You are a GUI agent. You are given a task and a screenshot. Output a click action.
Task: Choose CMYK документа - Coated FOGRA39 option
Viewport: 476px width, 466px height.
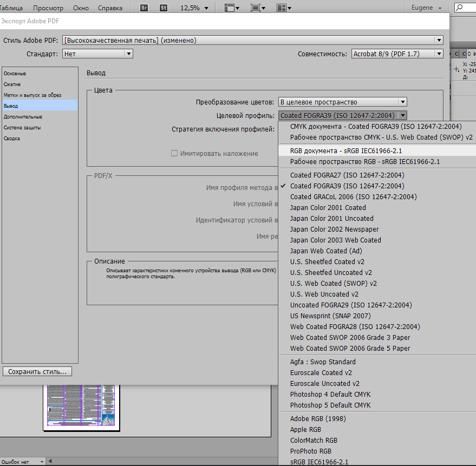coord(377,127)
